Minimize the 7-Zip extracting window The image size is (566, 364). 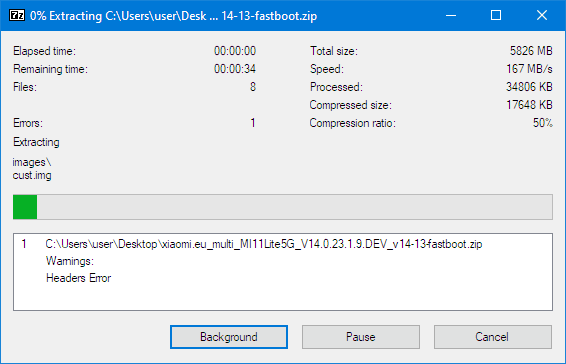click(451, 16)
